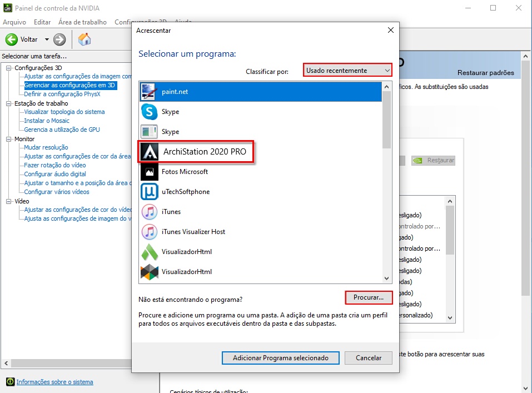Collapse the Estação de trabalho tree node
Image resolution: width=532 pixels, height=393 pixels.
point(8,103)
